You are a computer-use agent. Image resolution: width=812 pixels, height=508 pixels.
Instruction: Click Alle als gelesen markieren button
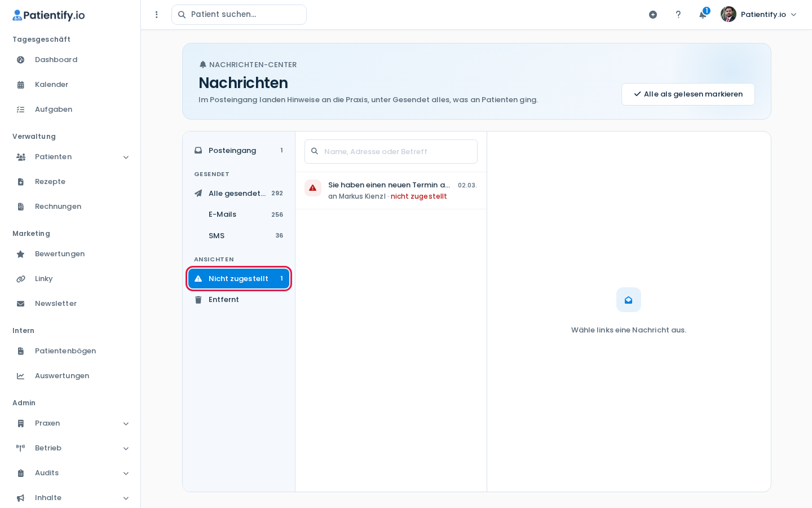pyautogui.click(x=688, y=94)
